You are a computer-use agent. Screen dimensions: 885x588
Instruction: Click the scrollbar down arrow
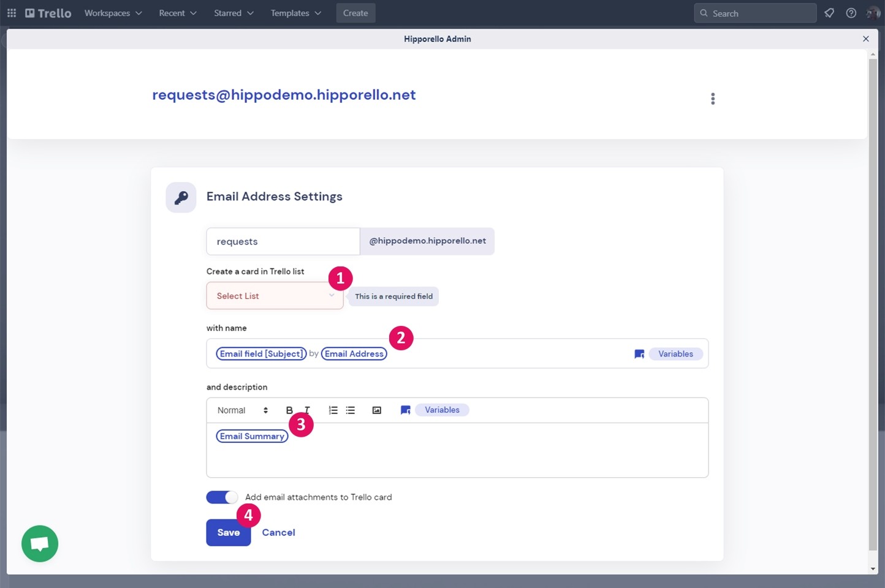coord(873,569)
